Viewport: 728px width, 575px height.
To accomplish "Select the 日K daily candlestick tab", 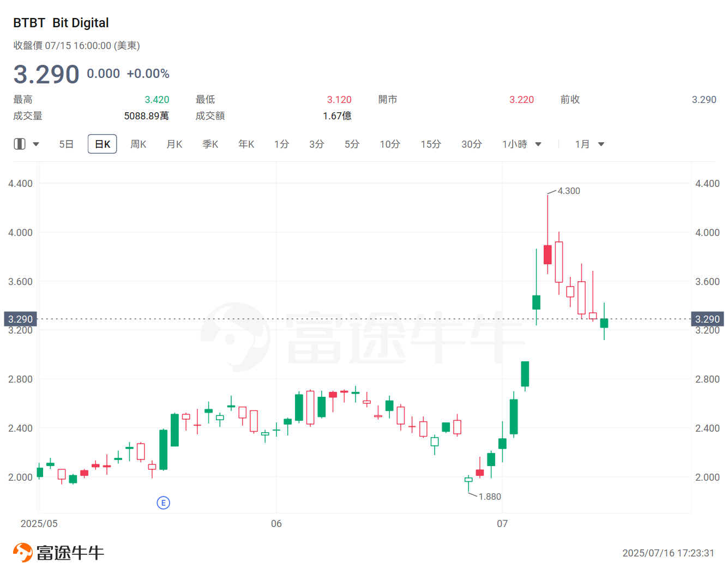I will [x=103, y=144].
